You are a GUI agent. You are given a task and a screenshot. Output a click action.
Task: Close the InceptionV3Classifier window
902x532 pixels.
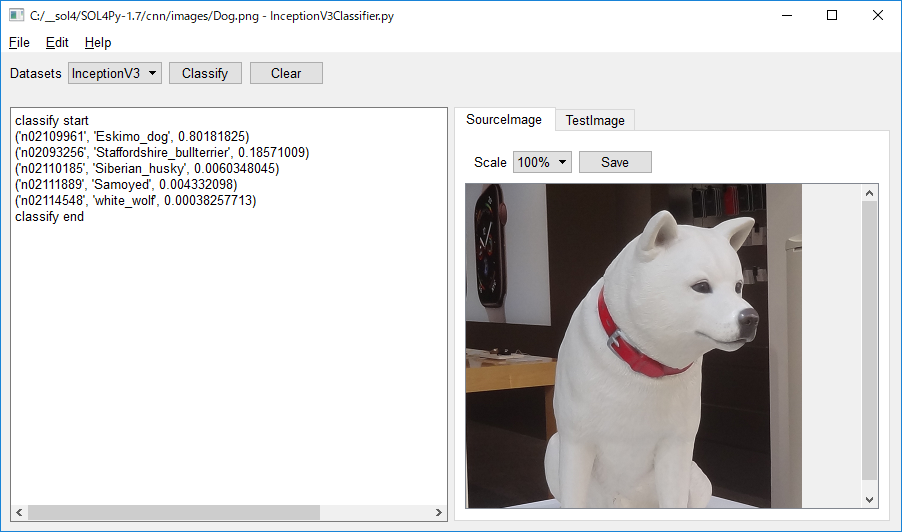click(877, 16)
